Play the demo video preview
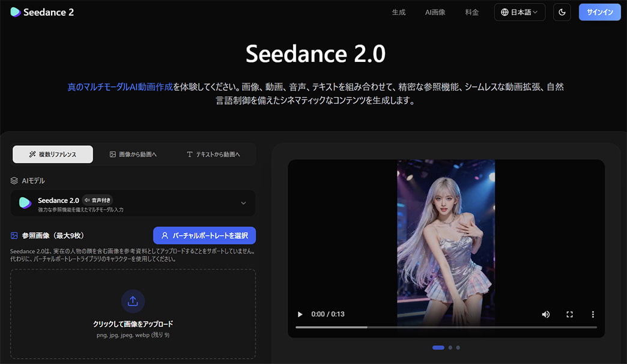627x364 pixels. tap(300, 314)
